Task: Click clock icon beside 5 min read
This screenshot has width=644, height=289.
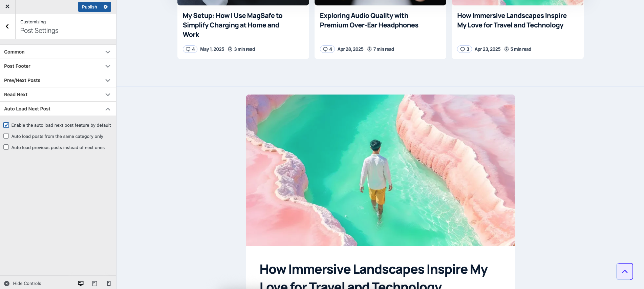Action: [507, 49]
